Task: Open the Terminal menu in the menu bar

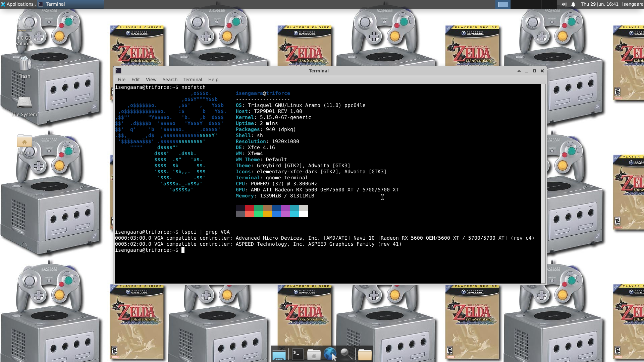Action: [x=193, y=79]
